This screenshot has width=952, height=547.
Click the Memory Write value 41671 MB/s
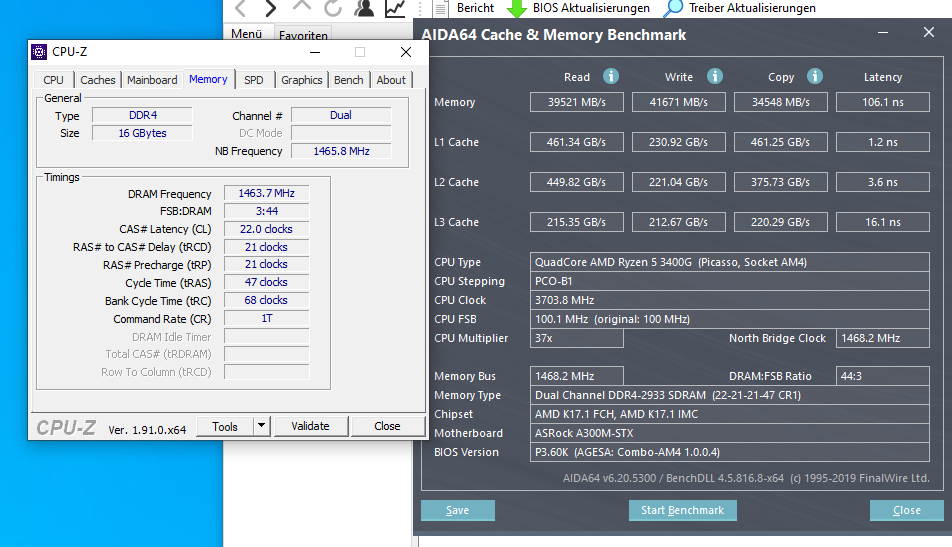679,102
